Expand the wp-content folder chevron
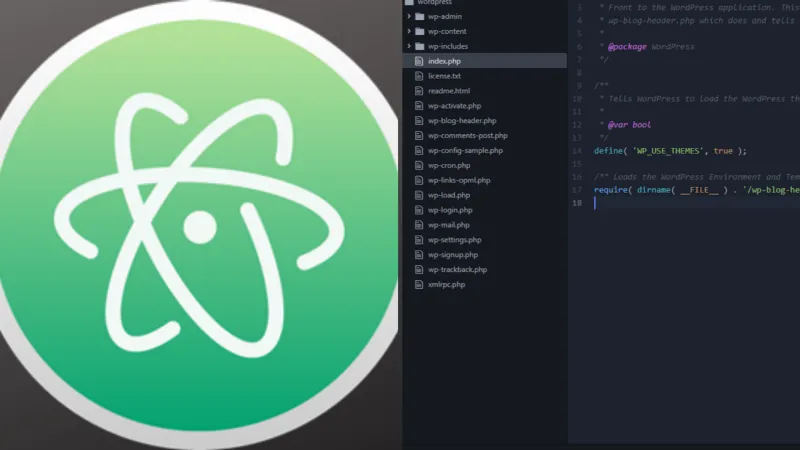This screenshot has height=450, width=800. [x=409, y=31]
